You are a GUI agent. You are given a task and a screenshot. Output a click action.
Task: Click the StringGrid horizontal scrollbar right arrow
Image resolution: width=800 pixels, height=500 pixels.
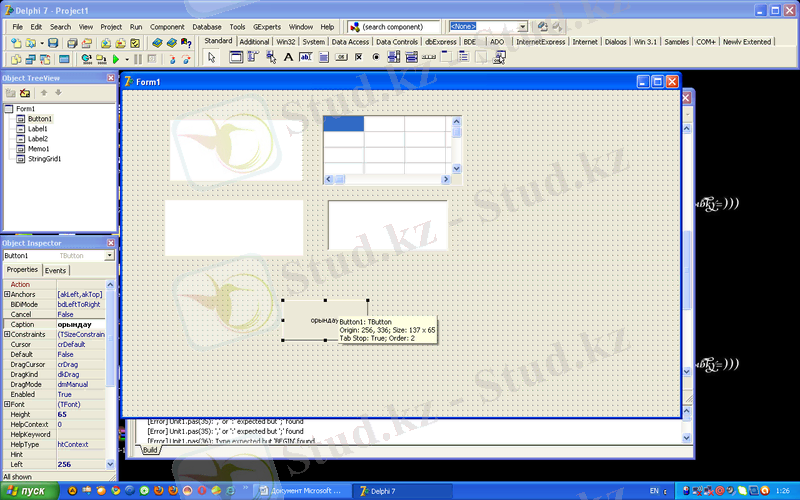446,179
